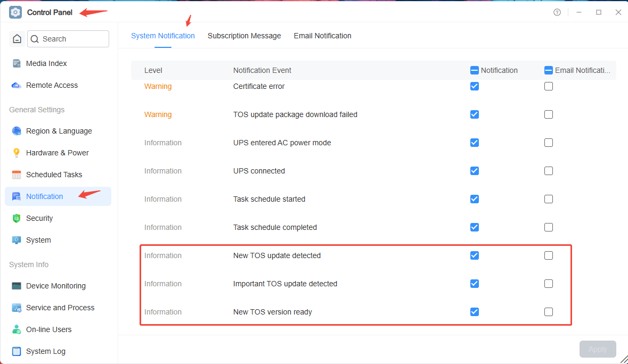The image size is (628, 364).
Task: Click the UPS connected event text
Action: click(259, 171)
